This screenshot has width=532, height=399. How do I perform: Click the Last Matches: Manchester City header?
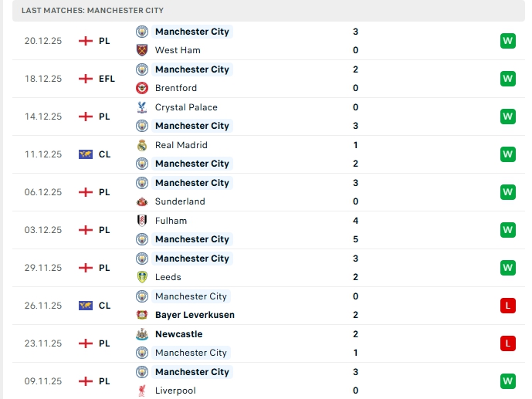click(93, 11)
